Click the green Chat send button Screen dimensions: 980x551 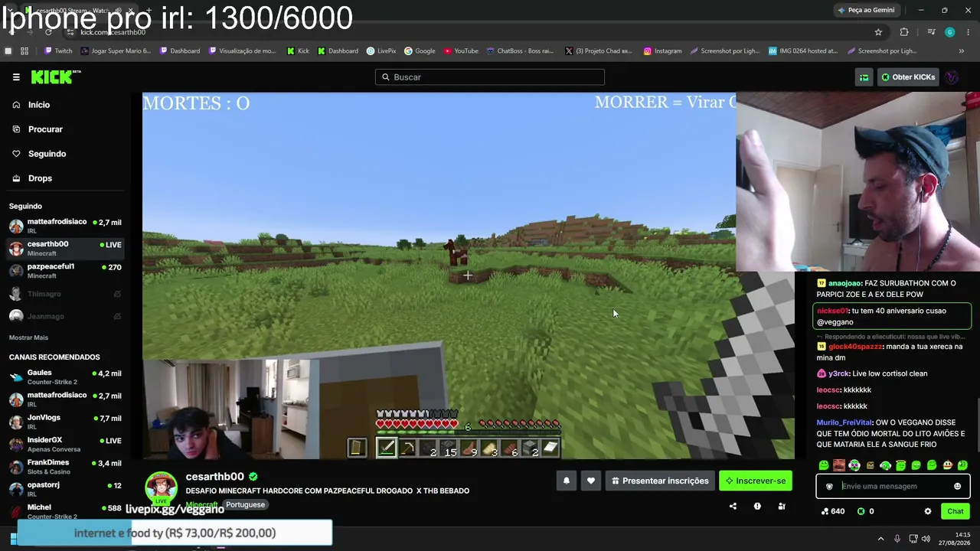[955, 511]
